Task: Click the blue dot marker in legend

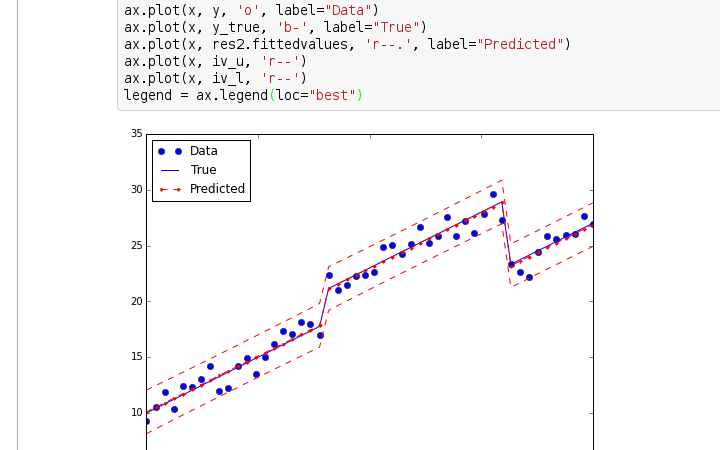Action: (x=169, y=151)
